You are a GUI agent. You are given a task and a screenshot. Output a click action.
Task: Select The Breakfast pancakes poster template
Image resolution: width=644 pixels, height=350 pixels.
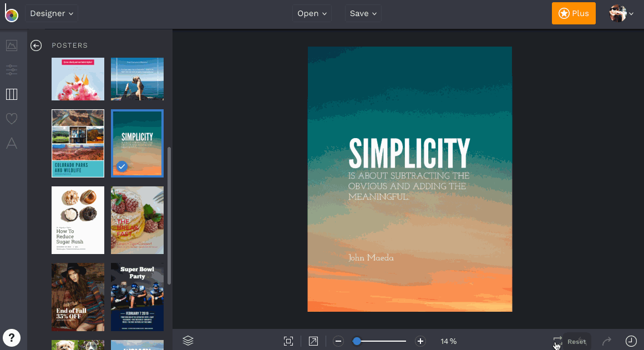[137, 220]
